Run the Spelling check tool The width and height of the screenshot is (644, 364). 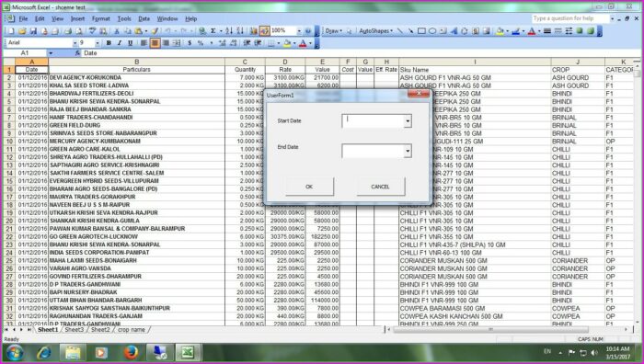(92, 30)
